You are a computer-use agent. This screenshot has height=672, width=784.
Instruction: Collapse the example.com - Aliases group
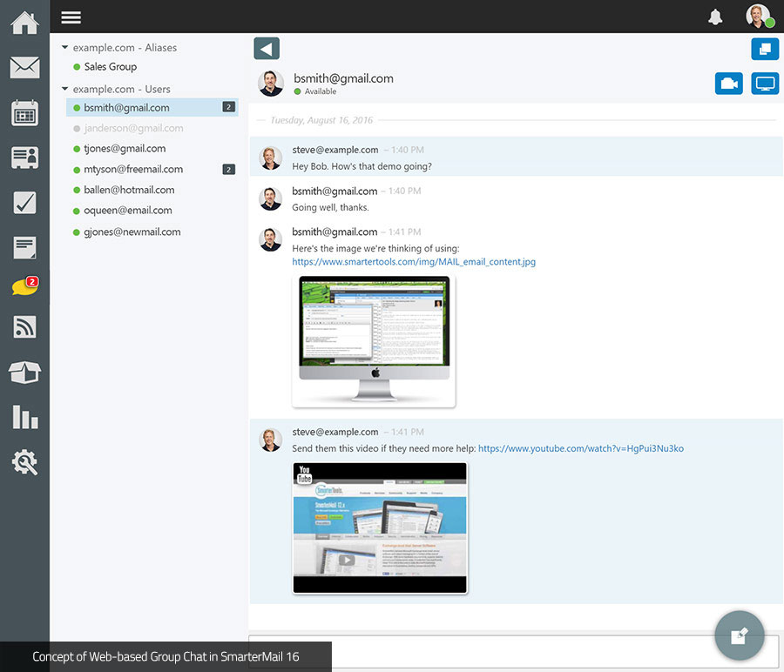click(x=64, y=47)
